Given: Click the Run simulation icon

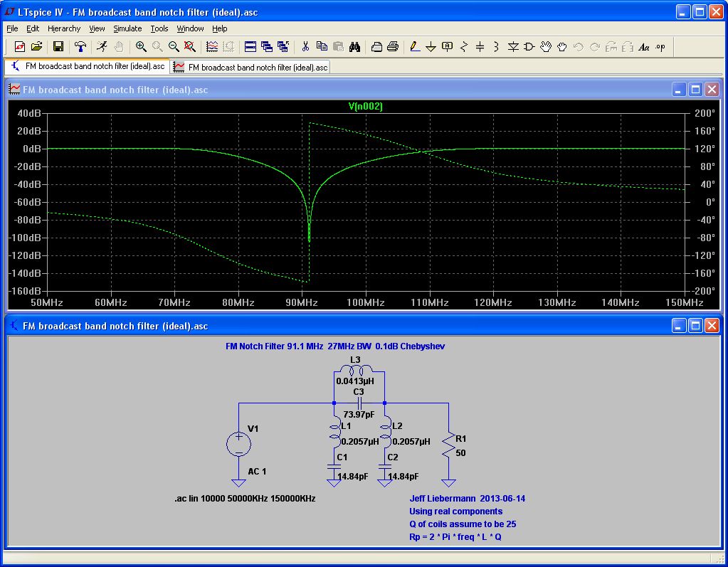Looking at the screenshot, I should 102,47.
